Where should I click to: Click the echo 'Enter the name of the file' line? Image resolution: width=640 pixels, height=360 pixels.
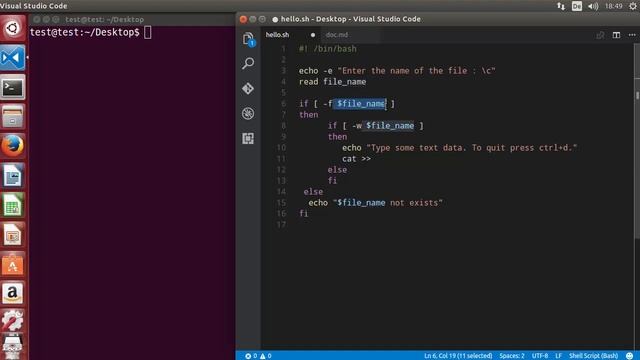[397, 71]
